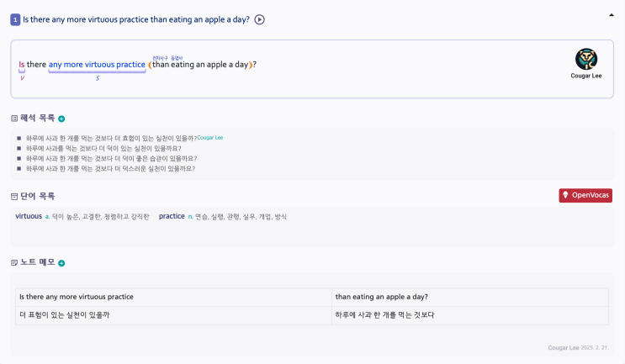This screenshot has width=625, height=364.
Task: Add a new interpretation with the plus icon beside 해석 목록
Action: click(61, 119)
